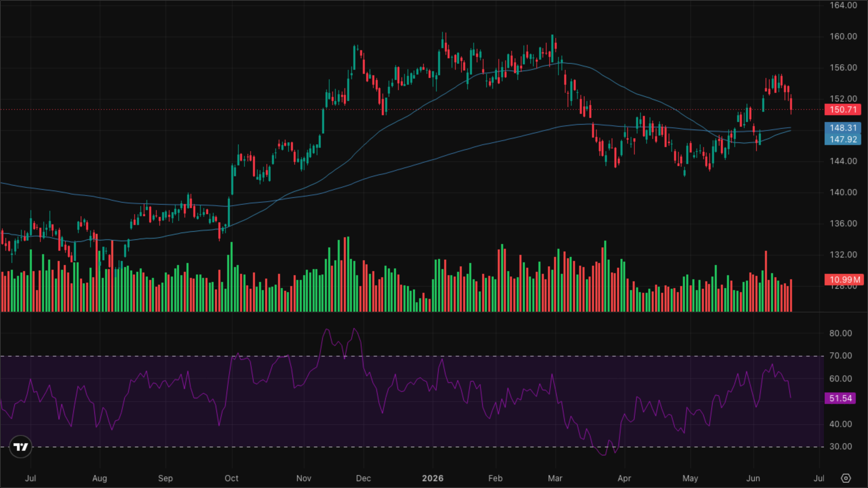The image size is (868, 488).
Task: Click the 144.00 price scale label
Action: (x=843, y=161)
